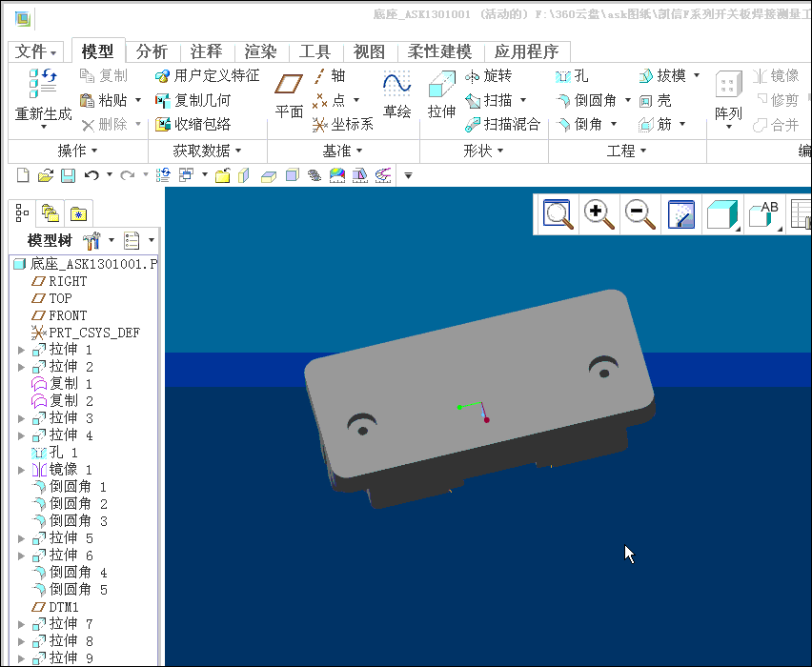Click the Revolve (旋转) tool
The image size is (812, 667).
click(x=488, y=76)
